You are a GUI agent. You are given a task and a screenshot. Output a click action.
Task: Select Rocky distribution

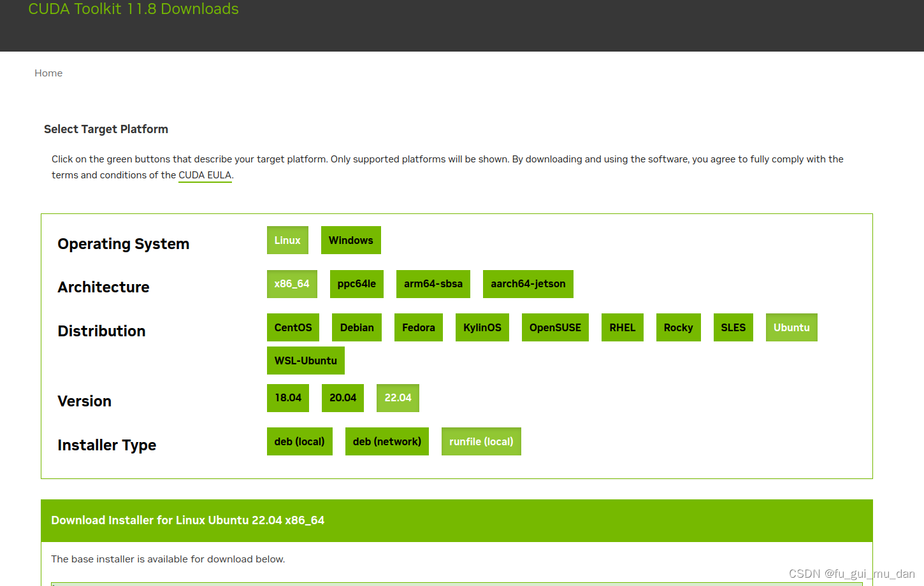679,327
